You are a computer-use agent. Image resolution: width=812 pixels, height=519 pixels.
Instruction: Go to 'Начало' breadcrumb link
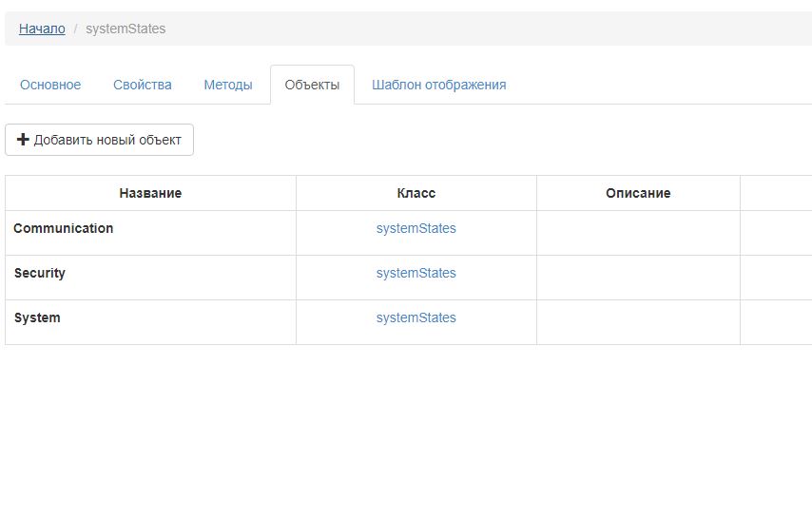(42, 29)
